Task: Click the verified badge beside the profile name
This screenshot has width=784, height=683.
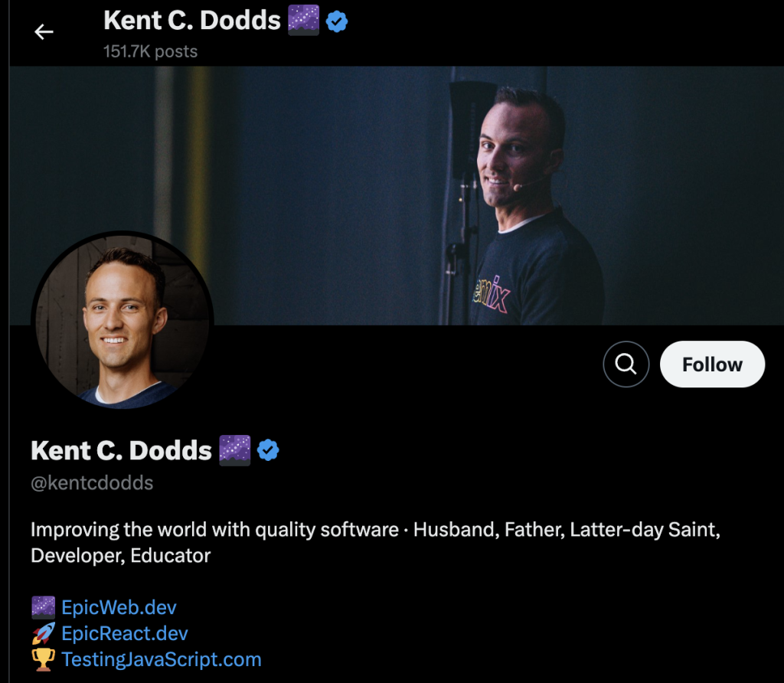Action: [268, 451]
